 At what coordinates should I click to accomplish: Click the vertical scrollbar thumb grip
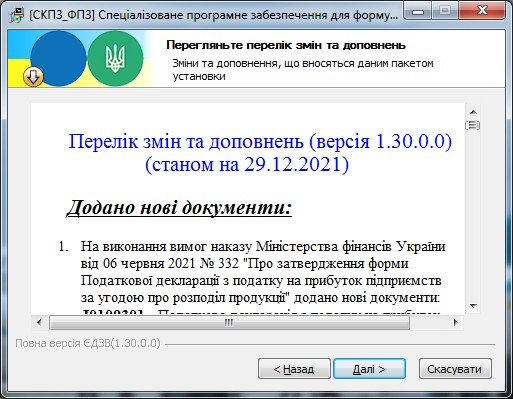473,125
